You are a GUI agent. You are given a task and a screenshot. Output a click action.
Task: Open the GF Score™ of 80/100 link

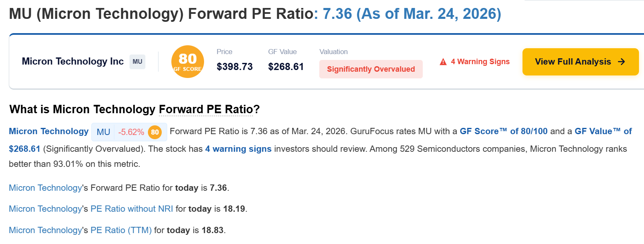click(503, 131)
